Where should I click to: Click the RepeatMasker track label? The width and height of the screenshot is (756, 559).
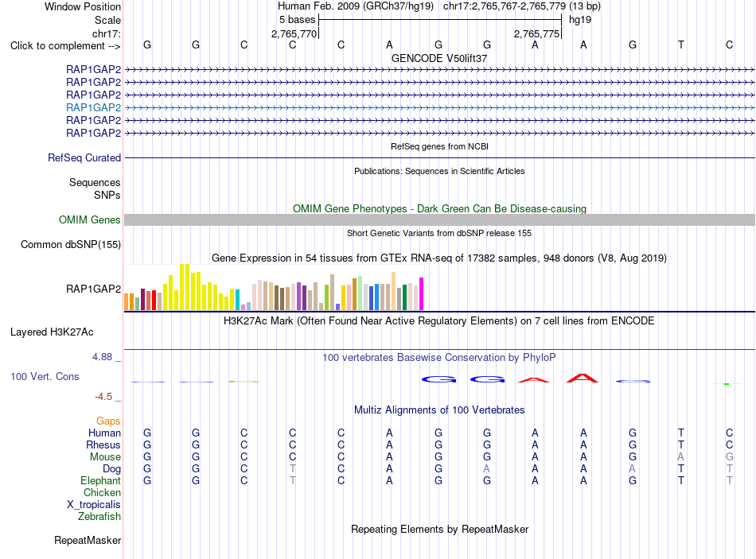point(88,540)
